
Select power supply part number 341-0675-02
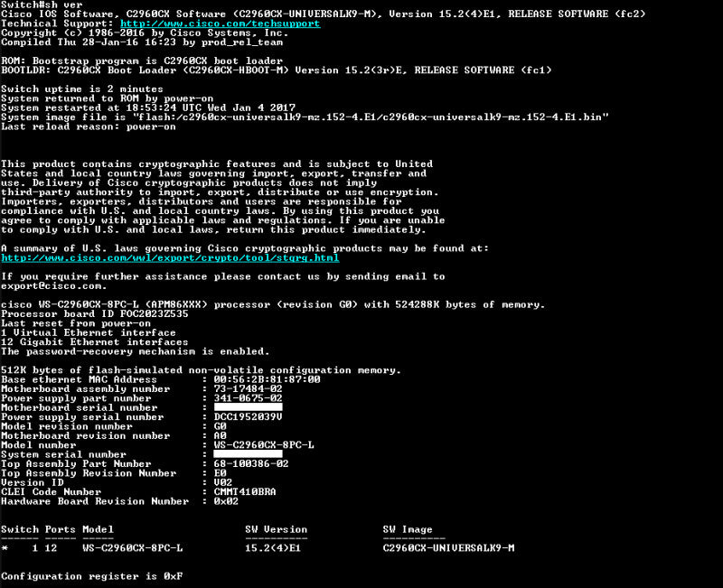click(x=248, y=398)
